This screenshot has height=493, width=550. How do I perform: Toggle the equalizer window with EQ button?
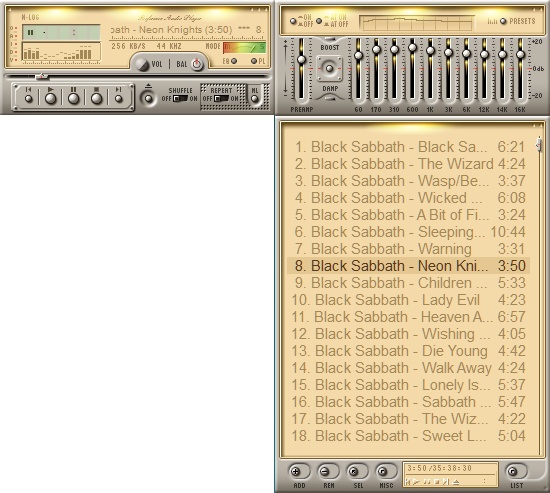click(x=234, y=61)
